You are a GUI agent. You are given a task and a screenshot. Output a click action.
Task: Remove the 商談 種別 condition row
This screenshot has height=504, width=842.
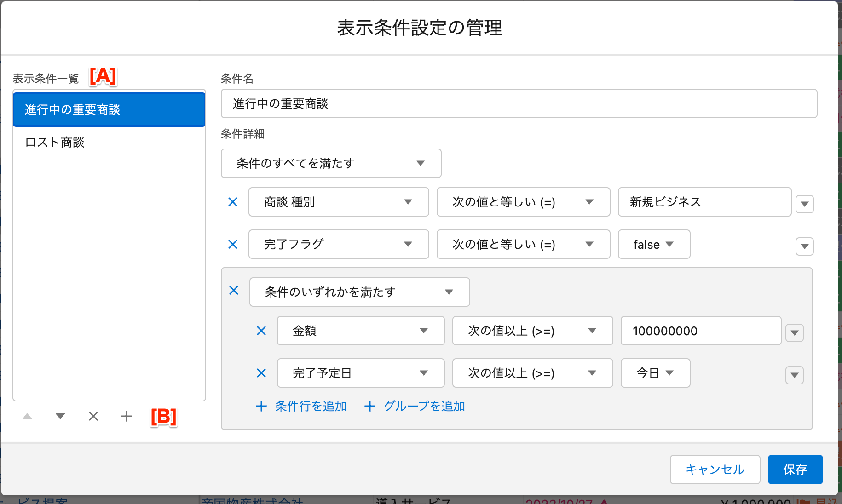[233, 202]
